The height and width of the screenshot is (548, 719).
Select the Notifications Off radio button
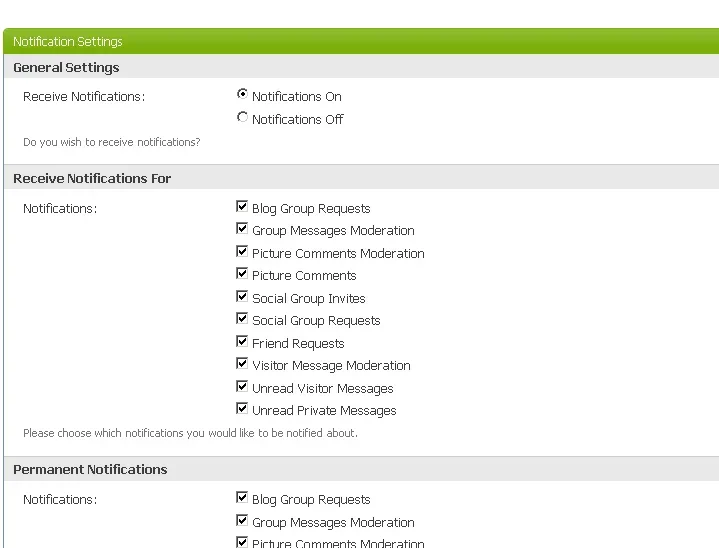point(242,117)
